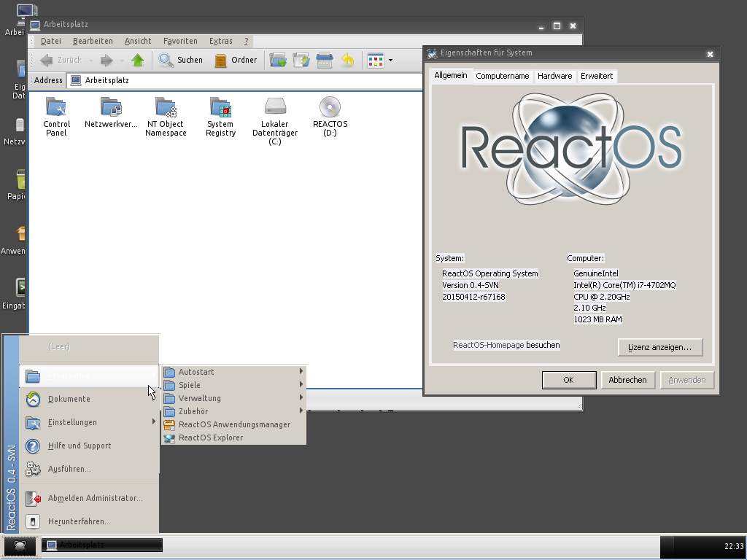Expand the Spiele submenu arrow
Image resolution: width=747 pixels, height=560 pixels.
[301, 384]
